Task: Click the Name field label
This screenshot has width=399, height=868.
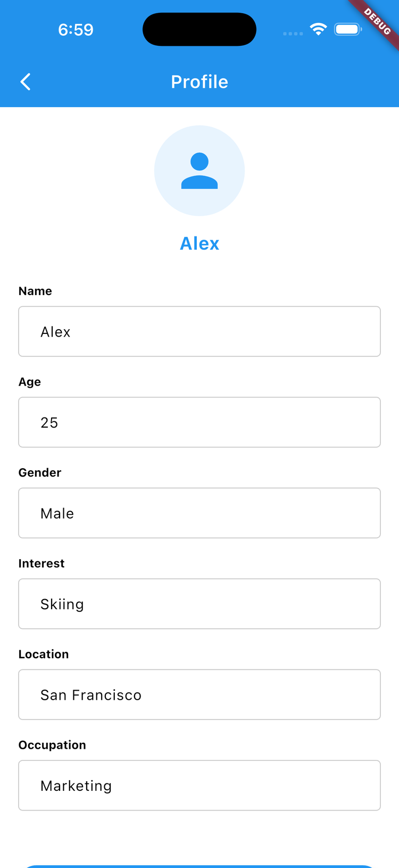Action: 35,291
